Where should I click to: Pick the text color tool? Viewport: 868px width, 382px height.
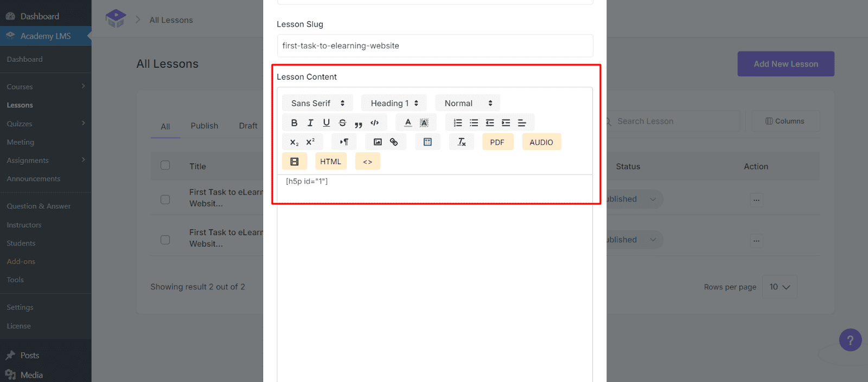tap(408, 123)
